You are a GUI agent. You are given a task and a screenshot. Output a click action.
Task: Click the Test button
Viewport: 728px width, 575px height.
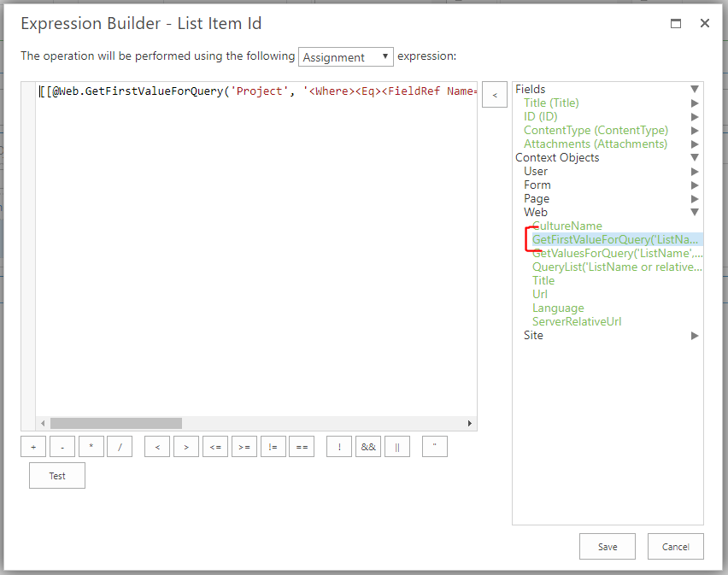click(x=57, y=476)
